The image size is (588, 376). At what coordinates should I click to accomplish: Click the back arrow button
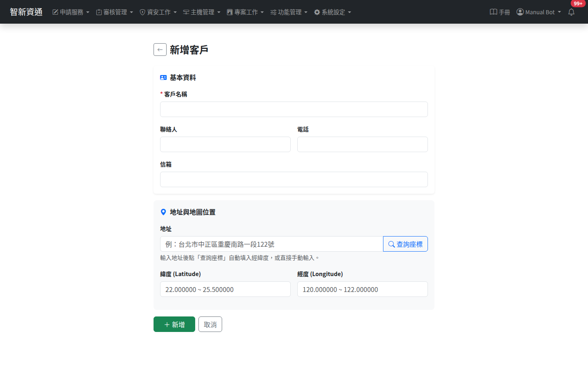[160, 50]
